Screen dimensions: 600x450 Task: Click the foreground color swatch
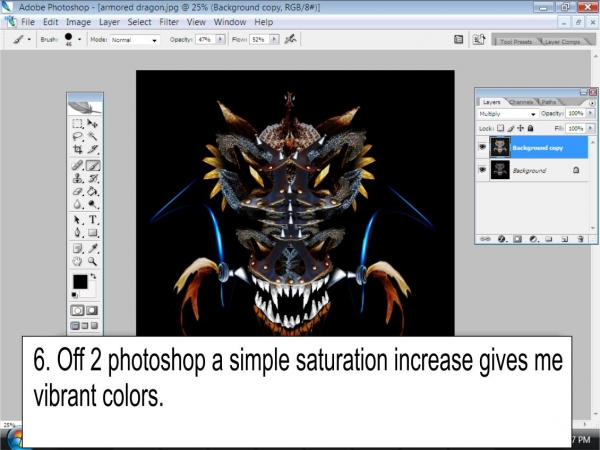(x=80, y=282)
